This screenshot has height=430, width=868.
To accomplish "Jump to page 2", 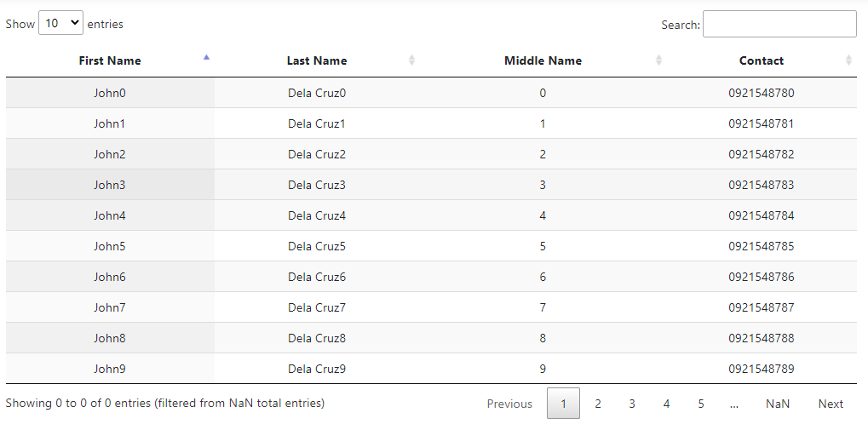I will [x=598, y=404].
